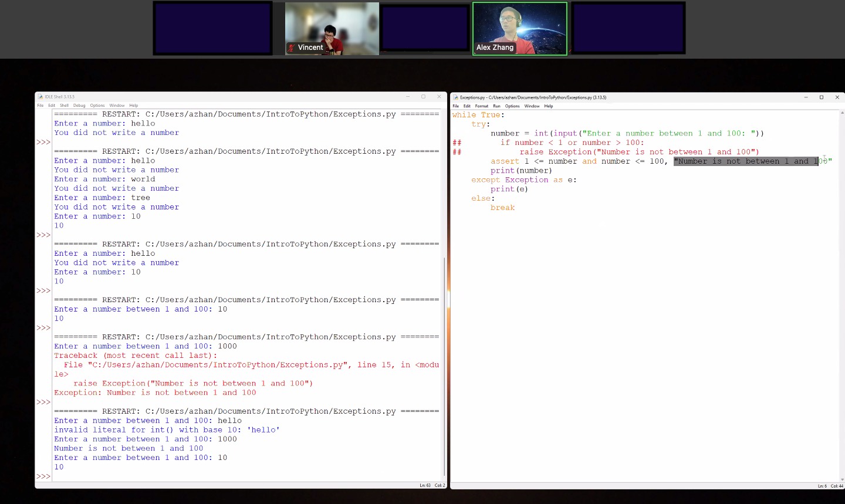
Task: Click Vincent's muted microphone icon
Action: (x=292, y=48)
